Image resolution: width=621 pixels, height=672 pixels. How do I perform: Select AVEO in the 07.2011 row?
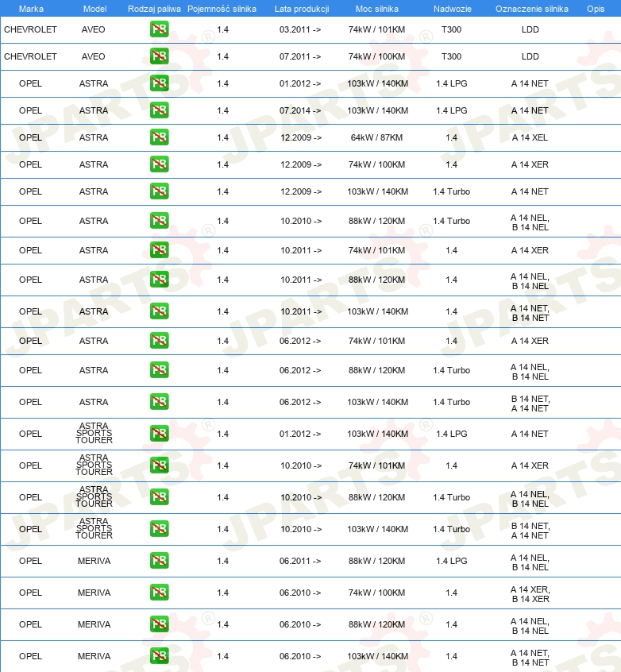94,56
